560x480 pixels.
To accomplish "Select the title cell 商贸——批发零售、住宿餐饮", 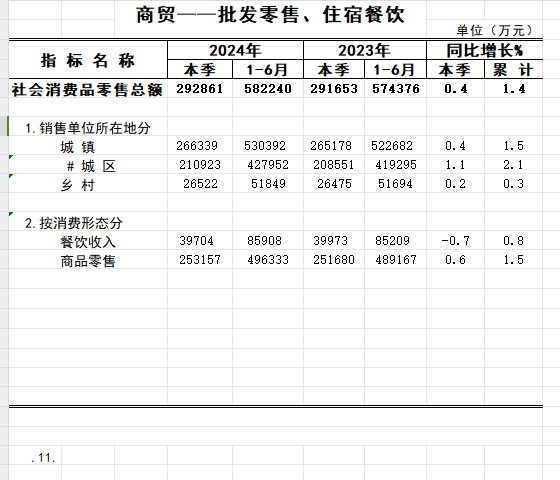I will [270, 15].
